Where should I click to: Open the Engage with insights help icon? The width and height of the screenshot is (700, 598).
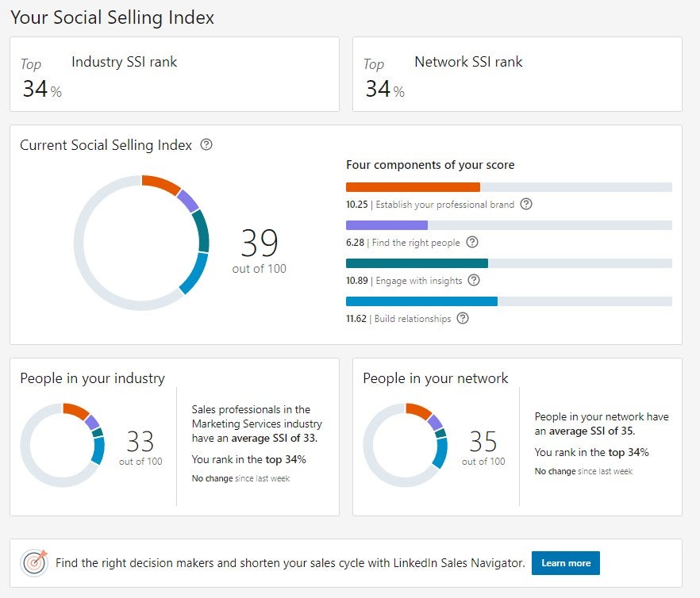coord(474,280)
